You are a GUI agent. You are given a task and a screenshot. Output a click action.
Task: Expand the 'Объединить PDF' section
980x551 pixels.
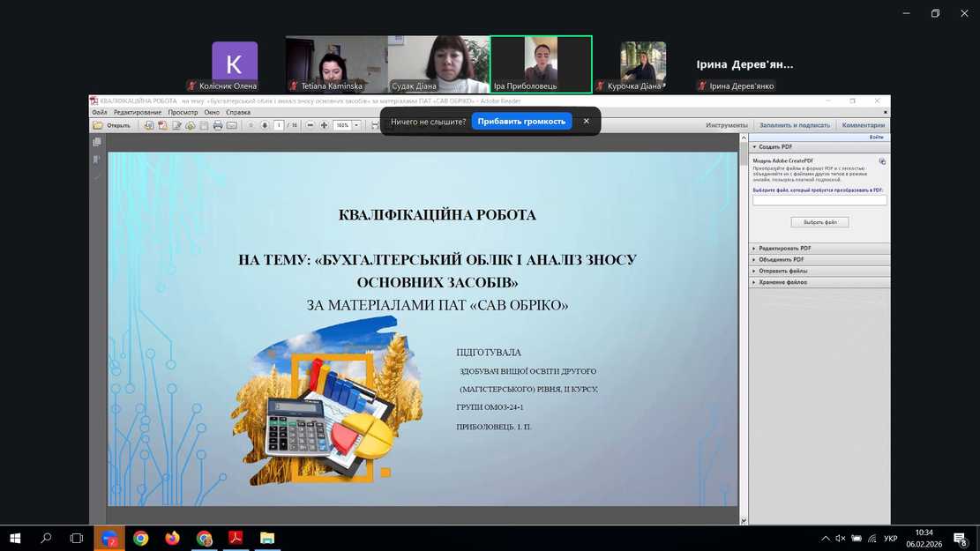(x=781, y=260)
